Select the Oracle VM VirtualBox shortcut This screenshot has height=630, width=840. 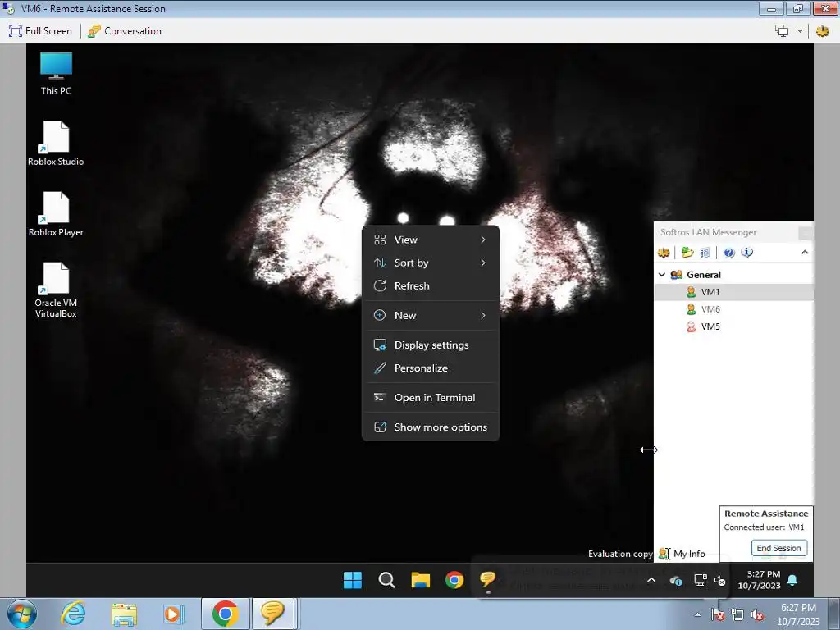click(x=56, y=290)
